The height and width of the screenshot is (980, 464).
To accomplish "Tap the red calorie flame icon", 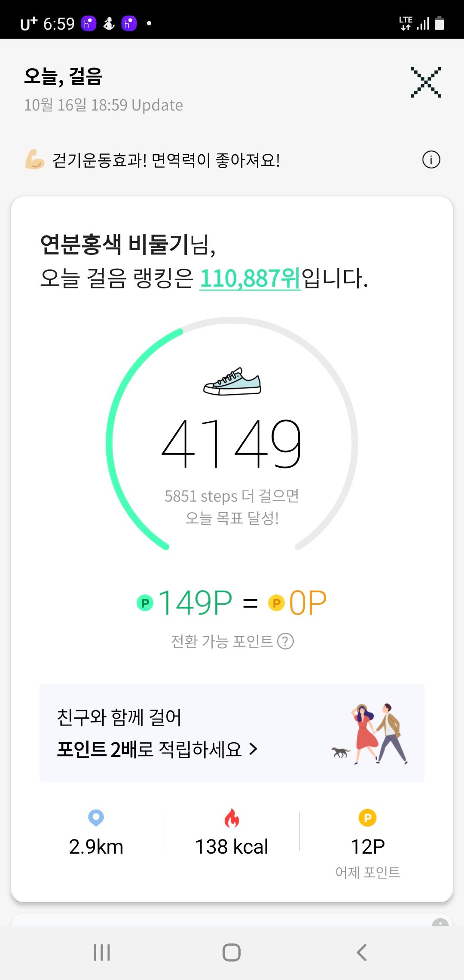I will 232,818.
